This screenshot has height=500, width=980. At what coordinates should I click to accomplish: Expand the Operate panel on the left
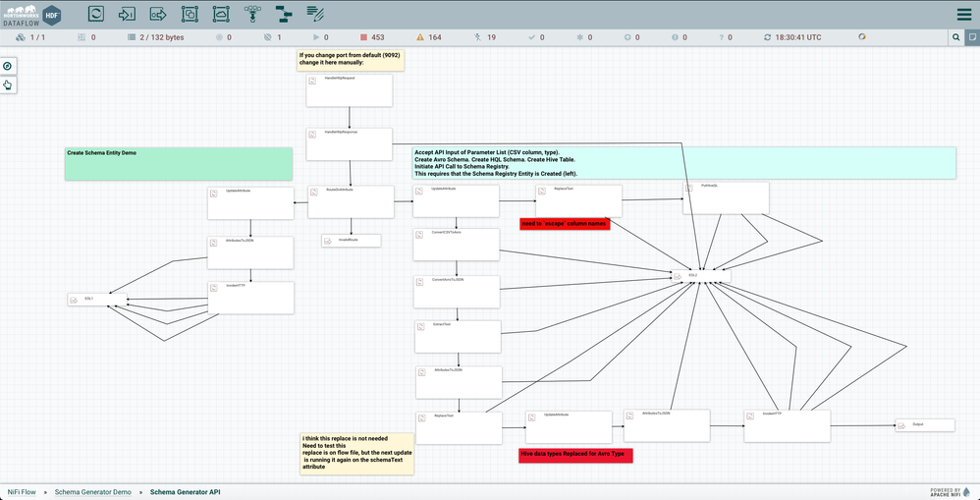click(x=8, y=84)
